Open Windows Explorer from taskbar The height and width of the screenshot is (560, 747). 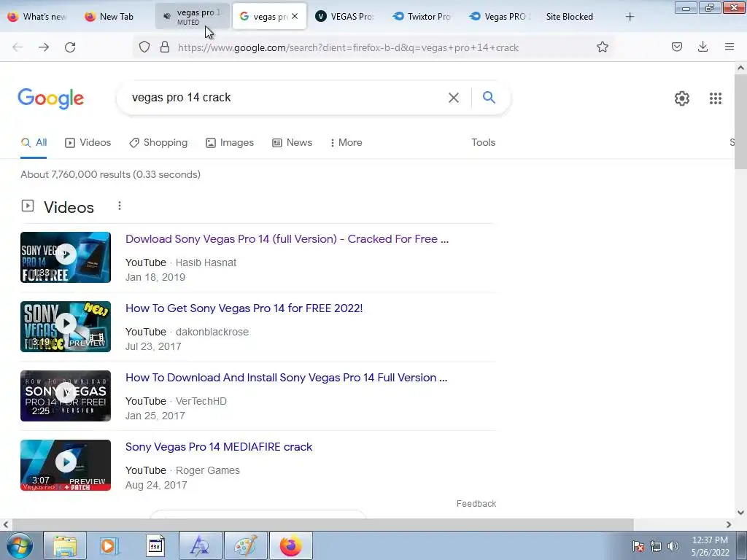pyautogui.click(x=65, y=545)
